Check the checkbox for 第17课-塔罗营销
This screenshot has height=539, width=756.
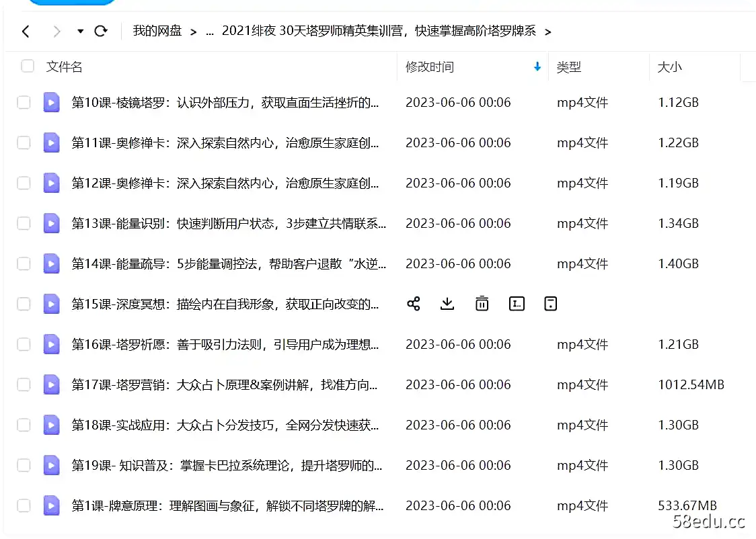(24, 384)
